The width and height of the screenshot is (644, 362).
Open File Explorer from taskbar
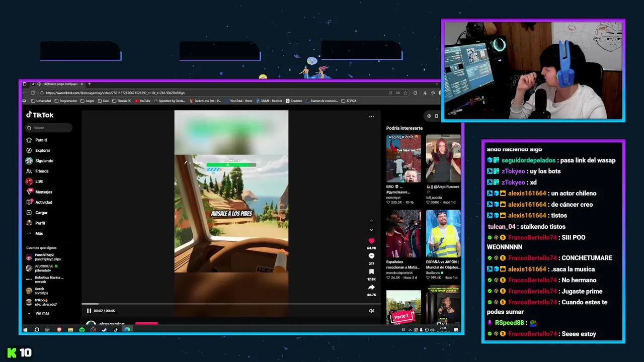point(70,330)
